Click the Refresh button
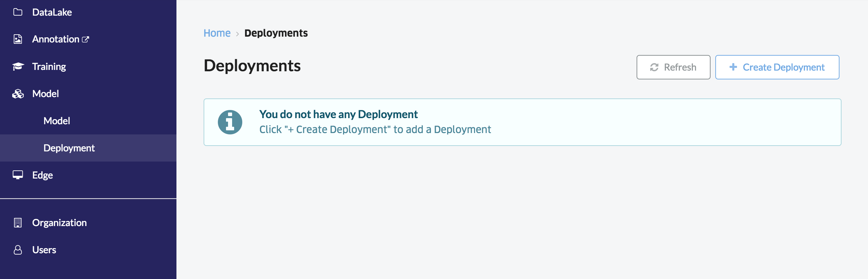Screen dimensions: 868x279 (673, 67)
